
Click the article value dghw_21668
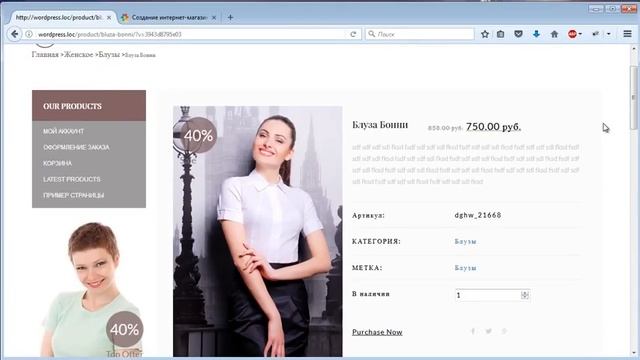[x=478, y=215]
